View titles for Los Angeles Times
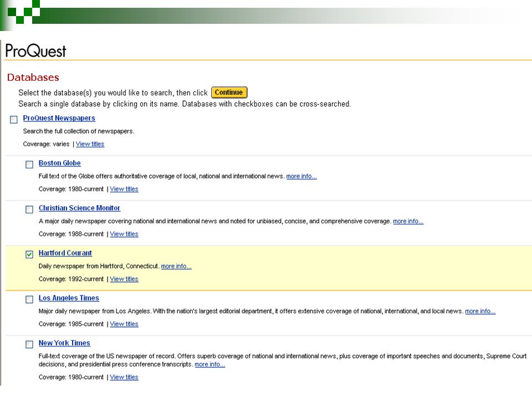The width and height of the screenshot is (532, 399). pos(124,324)
